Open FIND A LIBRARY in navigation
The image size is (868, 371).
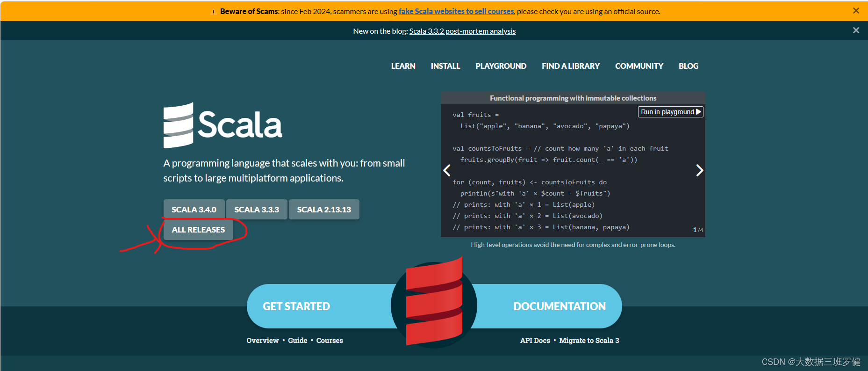[571, 66]
